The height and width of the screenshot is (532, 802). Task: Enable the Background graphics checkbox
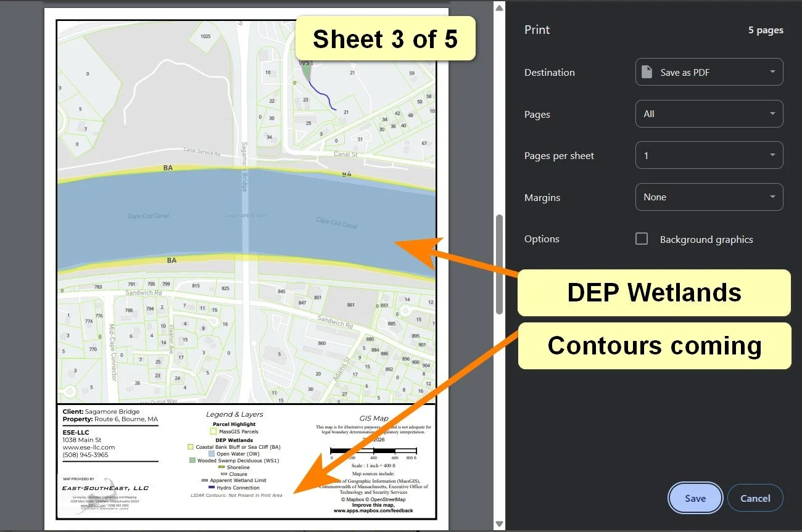tap(642, 239)
